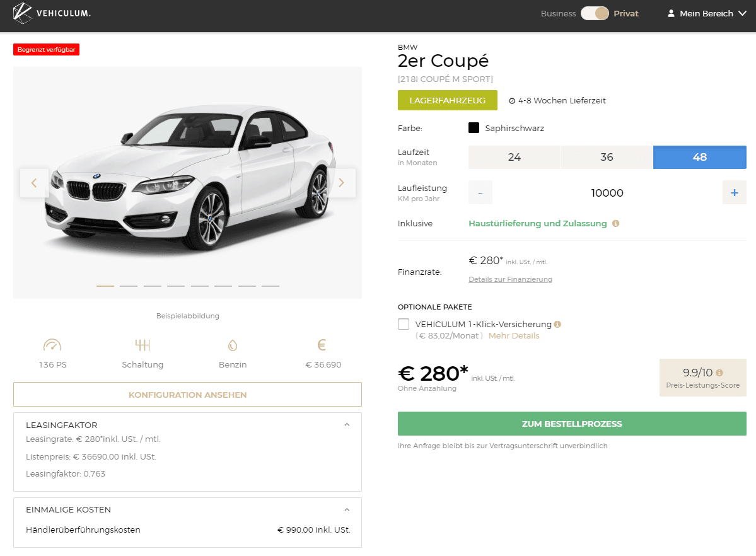
Task: Click Zum Bestellprozess button
Action: point(572,424)
